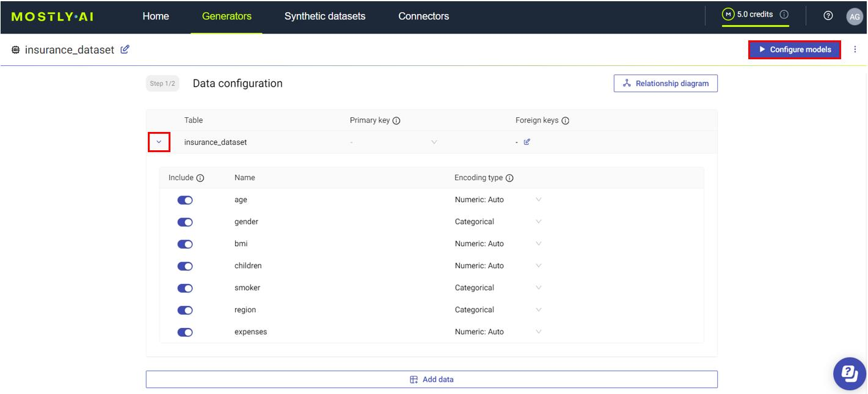Open the three-dot more options menu

[x=855, y=49]
